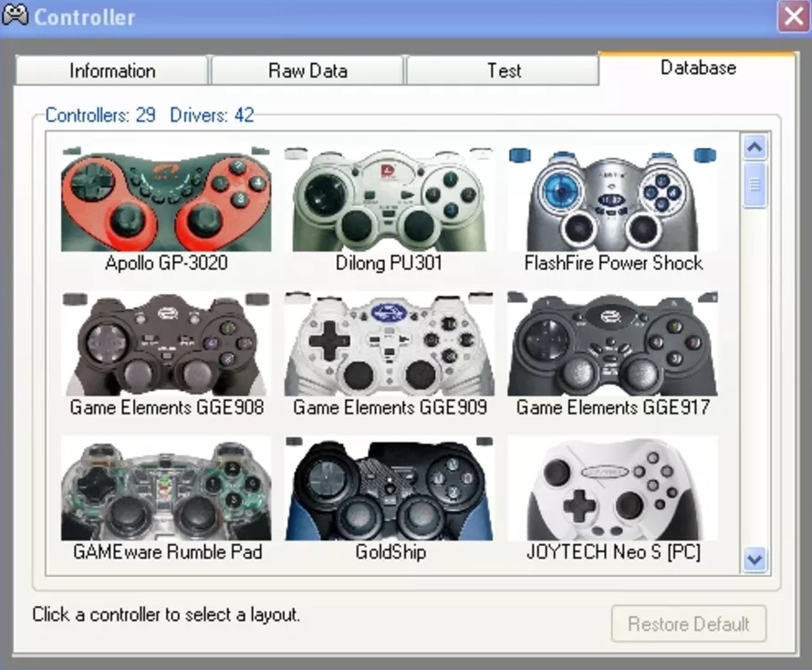Pick the GAMEware Rumble Pad layout
This screenshot has height=670, width=812.
pyautogui.click(x=166, y=487)
